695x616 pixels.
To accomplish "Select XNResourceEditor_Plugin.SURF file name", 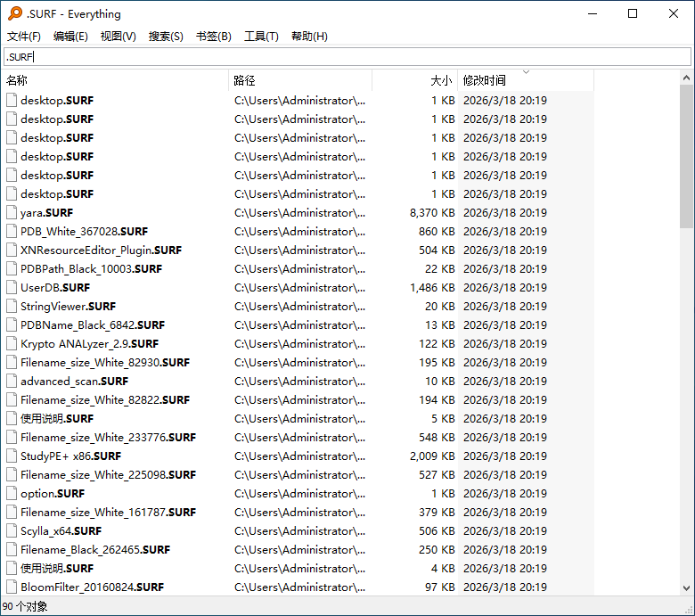I will (101, 251).
